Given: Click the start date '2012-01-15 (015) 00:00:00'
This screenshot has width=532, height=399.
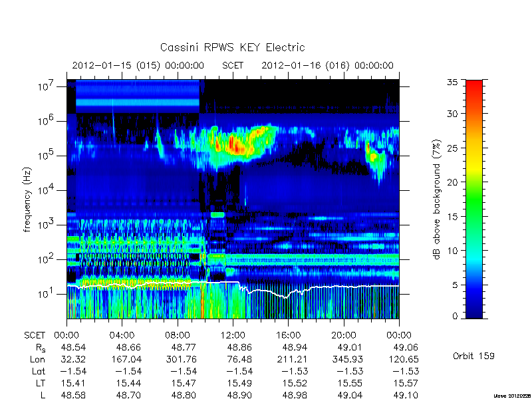Looking at the screenshot, I should (x=138, y=65).
